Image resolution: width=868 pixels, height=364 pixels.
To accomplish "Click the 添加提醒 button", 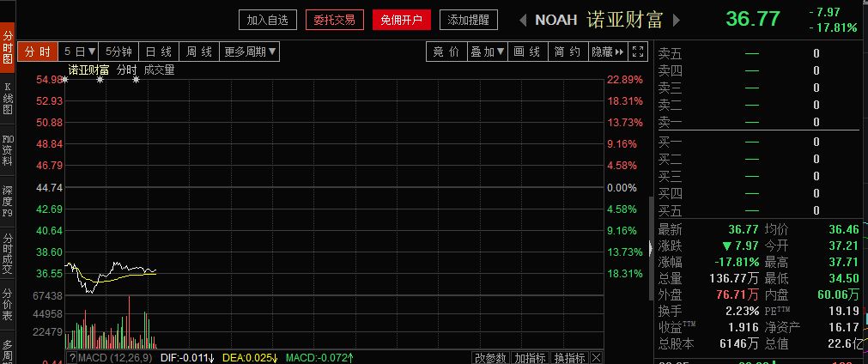I will tap(468, 21).
